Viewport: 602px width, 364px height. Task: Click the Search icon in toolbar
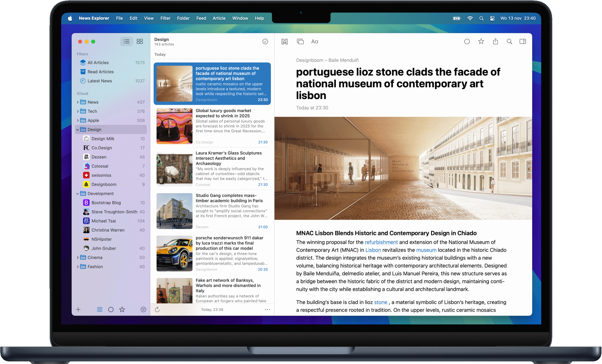click(510, 42)
